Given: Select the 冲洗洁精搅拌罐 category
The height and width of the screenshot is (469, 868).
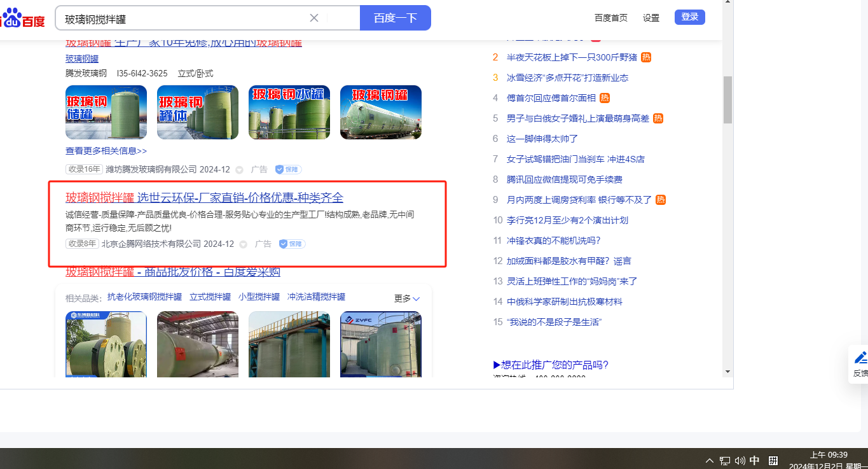Looking at the screenshot, I should click(317, 297).
